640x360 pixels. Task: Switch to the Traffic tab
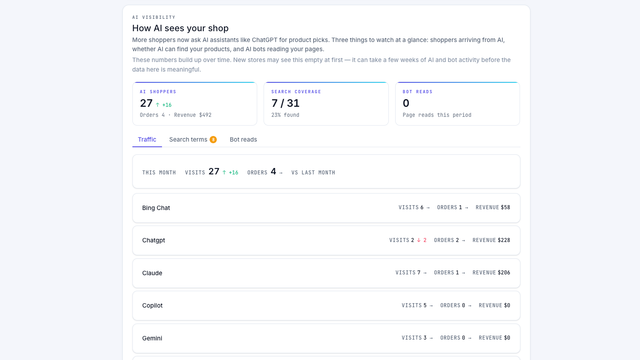147,140
